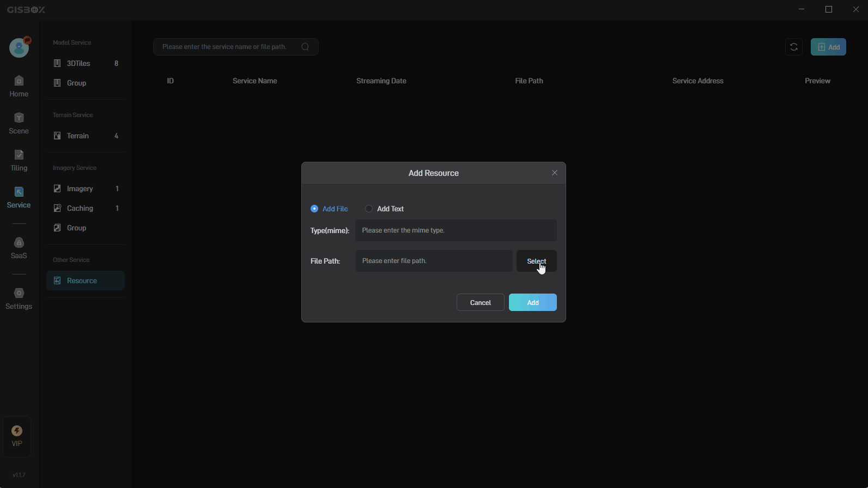Click the Type(mime) input field
The width and height of the screenshot is (868, 488).
coord(456,230)
